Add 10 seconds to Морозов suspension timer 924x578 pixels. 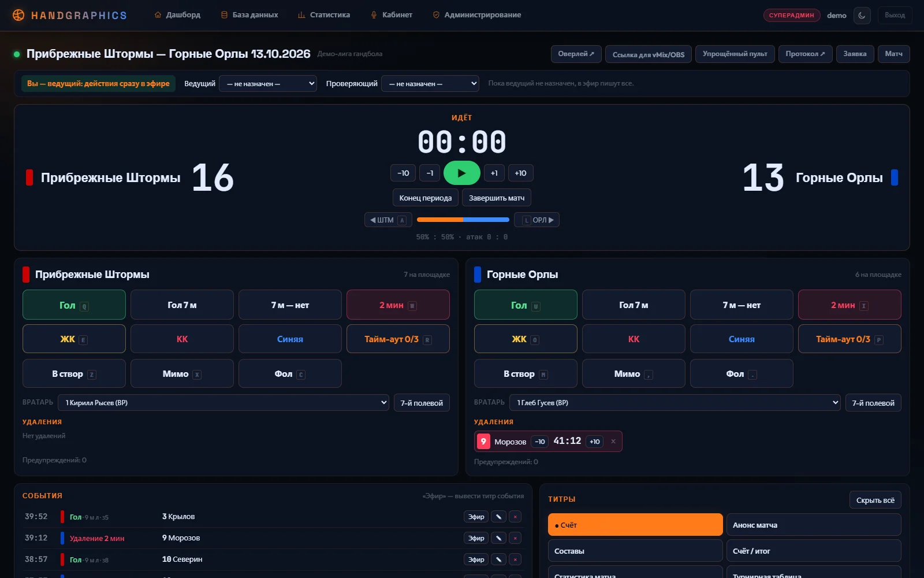(594, 442)
